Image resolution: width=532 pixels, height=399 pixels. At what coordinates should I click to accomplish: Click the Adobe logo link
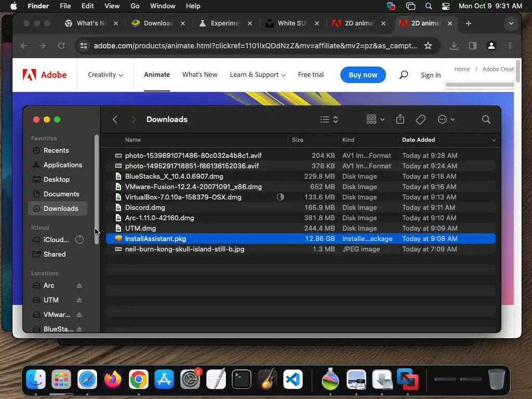45,75
